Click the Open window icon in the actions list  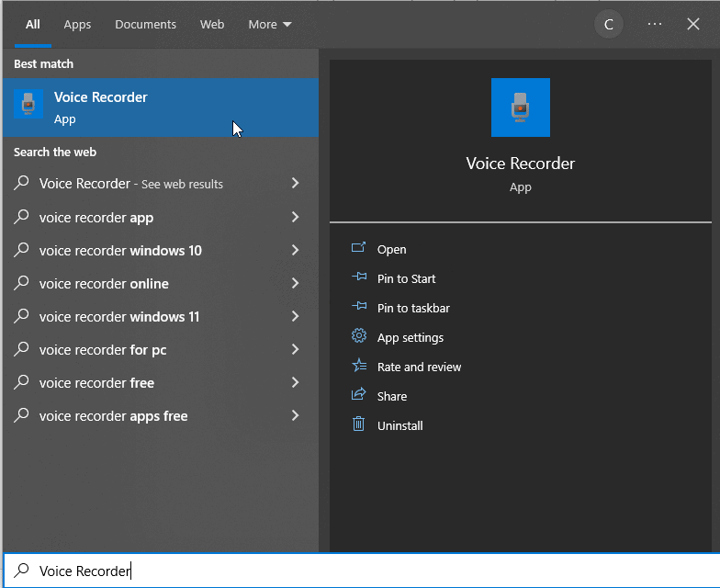tap(358, 248)
